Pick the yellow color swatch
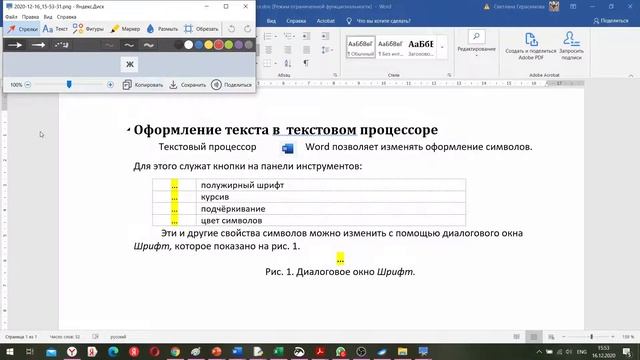This screenshot has height=360, width=640. pos(209,45)
